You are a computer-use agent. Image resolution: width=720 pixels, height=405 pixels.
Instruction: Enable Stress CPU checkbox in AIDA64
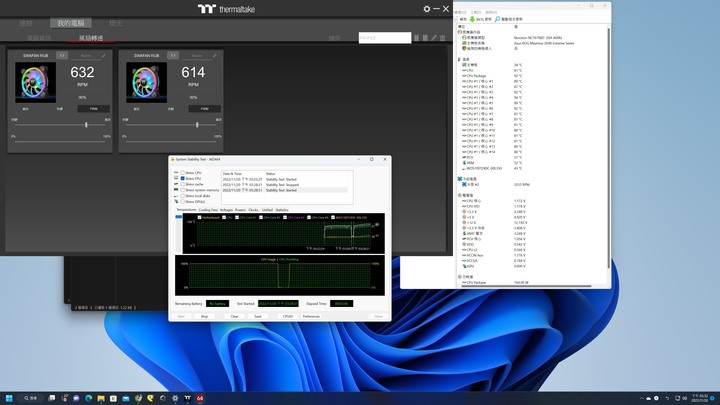182,173
